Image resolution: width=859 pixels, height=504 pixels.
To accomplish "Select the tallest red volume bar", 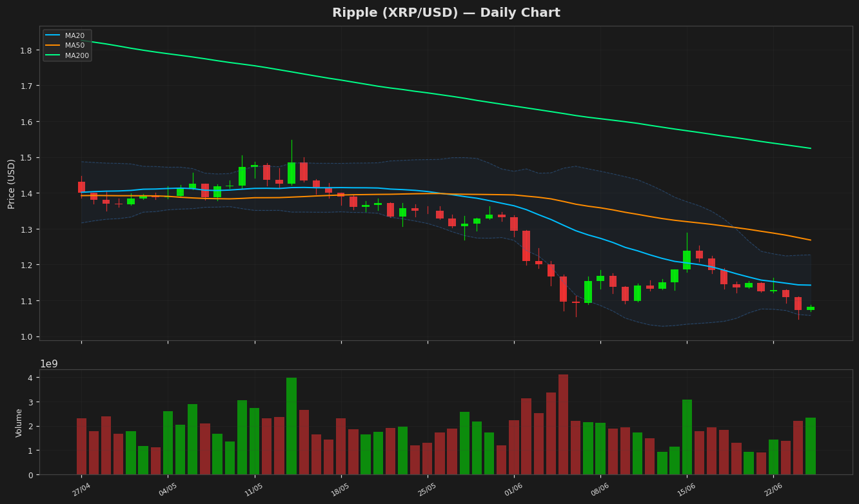I will pos(564,425).
